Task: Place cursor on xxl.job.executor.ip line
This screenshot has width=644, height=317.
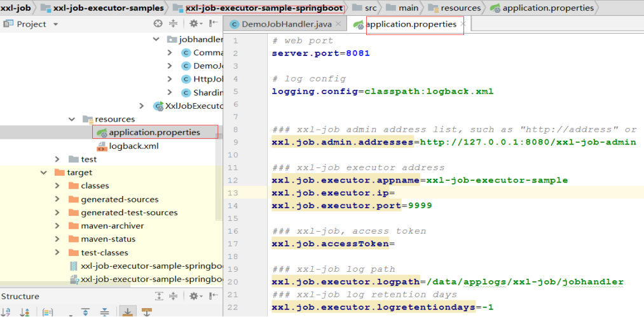Action: point(455,192)
